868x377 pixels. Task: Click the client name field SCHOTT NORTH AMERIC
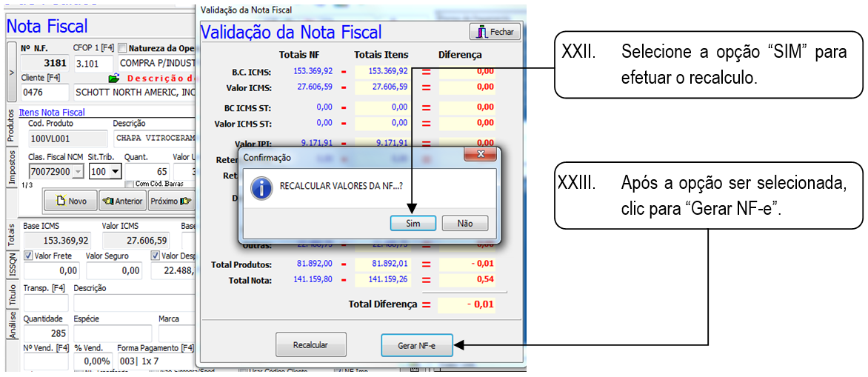pyautogui.click(x=135, y=92)
